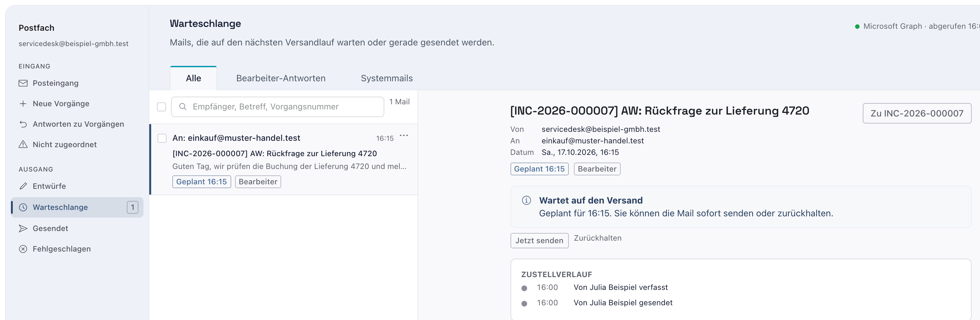
Task: Tick the checkbox of the mail to einkauf@muster-handel.test
Action: 162,138
